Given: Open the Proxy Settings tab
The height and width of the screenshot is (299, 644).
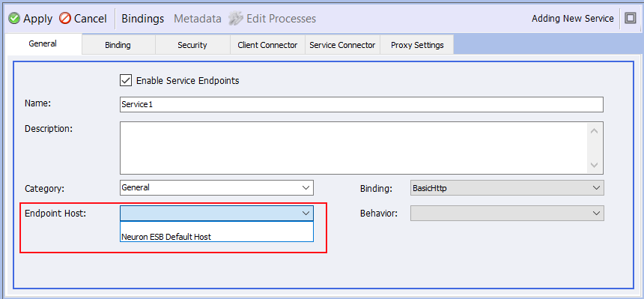Looking at the screenshot, I should [417, 45].
